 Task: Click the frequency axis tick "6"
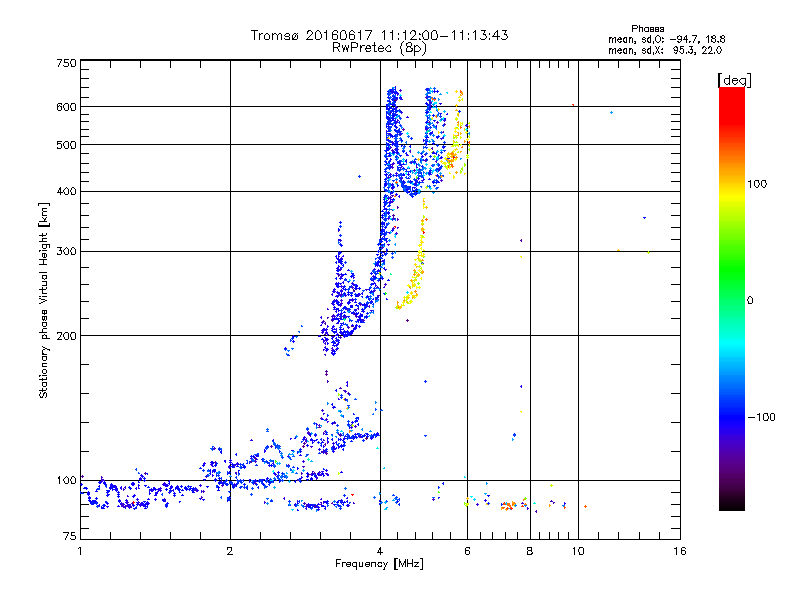point(467,551)
